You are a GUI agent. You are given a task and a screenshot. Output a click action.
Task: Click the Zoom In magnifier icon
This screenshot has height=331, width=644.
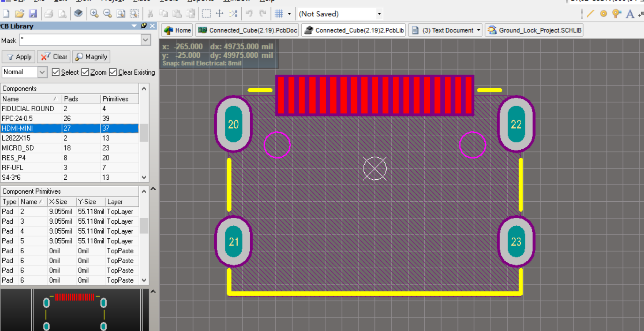94,14
